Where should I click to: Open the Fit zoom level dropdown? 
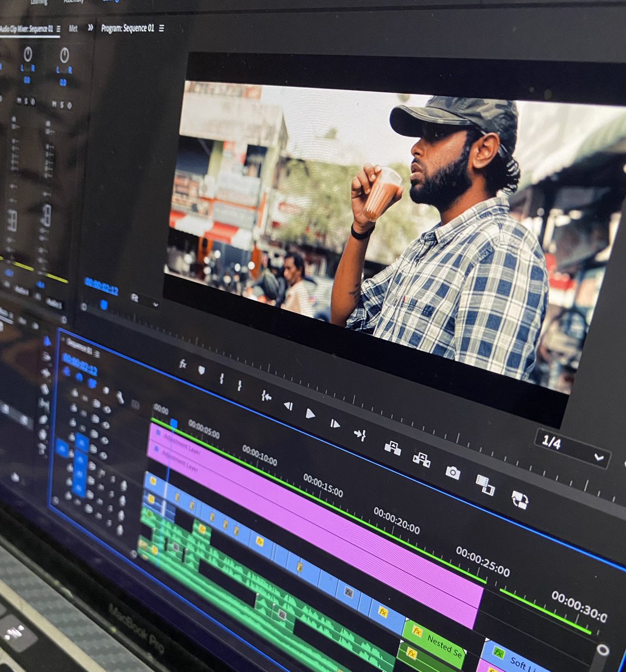[146, 301]
